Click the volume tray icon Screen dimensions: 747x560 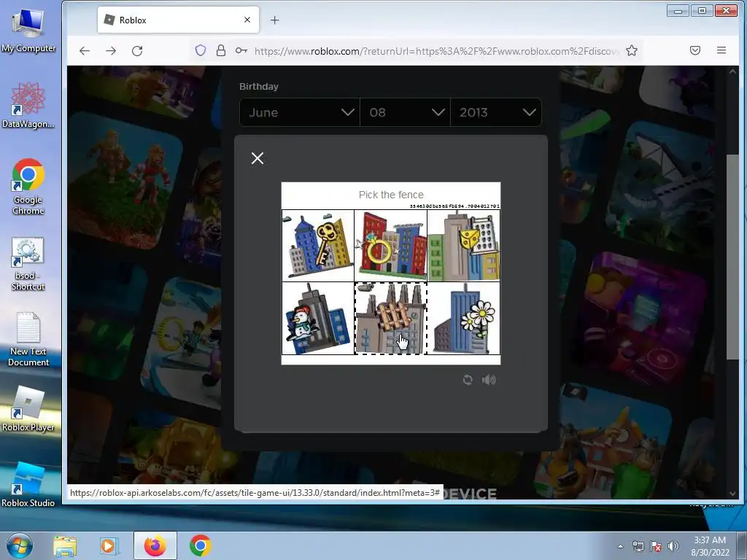673,546
